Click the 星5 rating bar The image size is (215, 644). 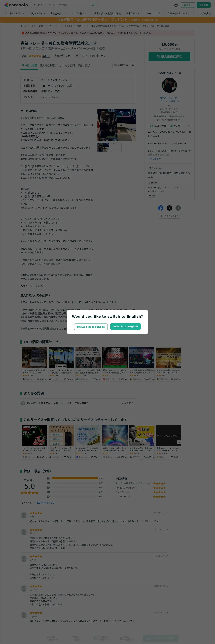coord(75,478)
